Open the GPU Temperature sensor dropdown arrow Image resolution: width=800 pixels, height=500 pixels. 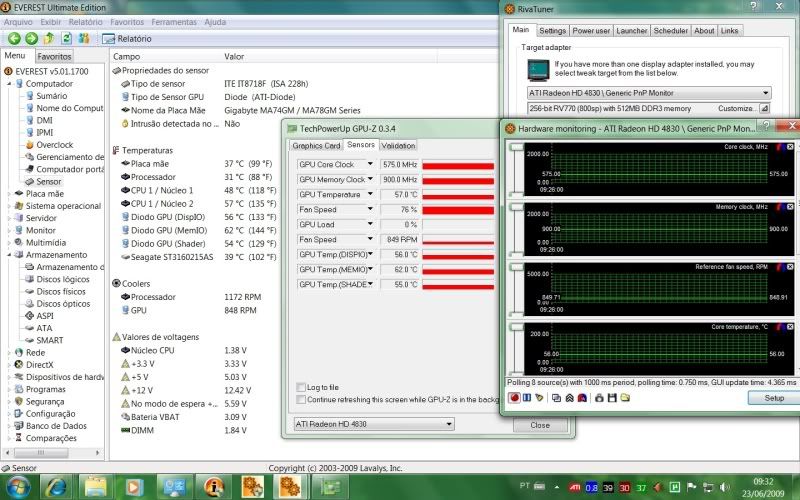(x=370, y=194)
